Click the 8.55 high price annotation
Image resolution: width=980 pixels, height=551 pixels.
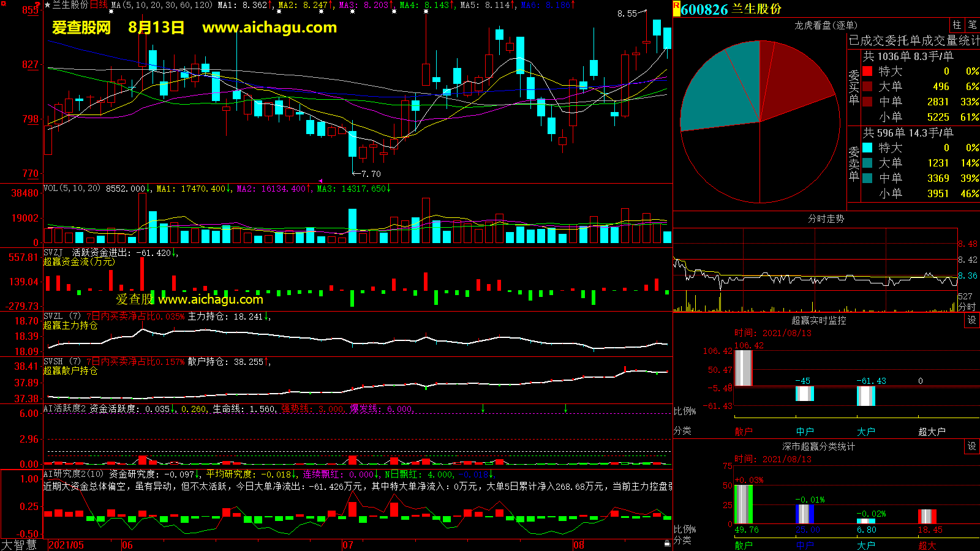627,13
